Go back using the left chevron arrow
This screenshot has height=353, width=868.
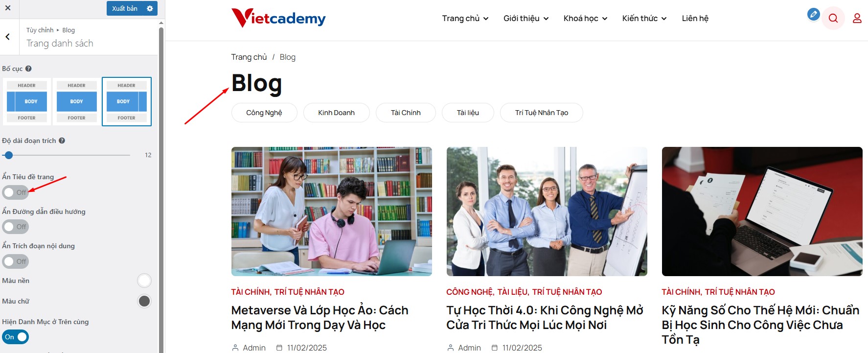[8, 37]
